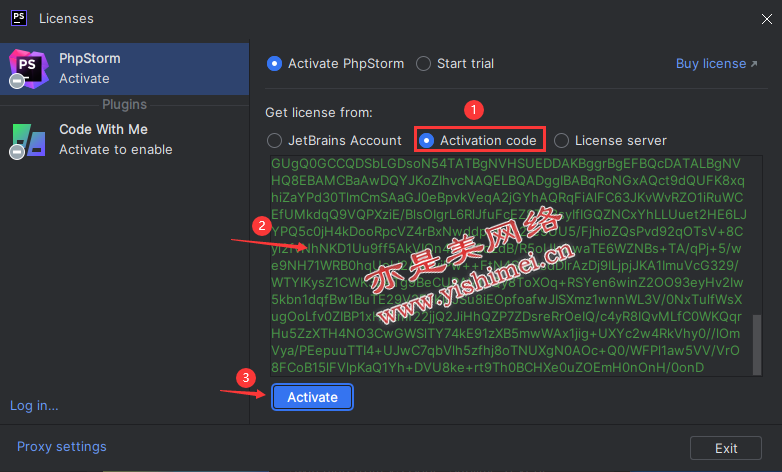Click the Log in… link
This screenshot has width=782, height=472.
[34, 406]
